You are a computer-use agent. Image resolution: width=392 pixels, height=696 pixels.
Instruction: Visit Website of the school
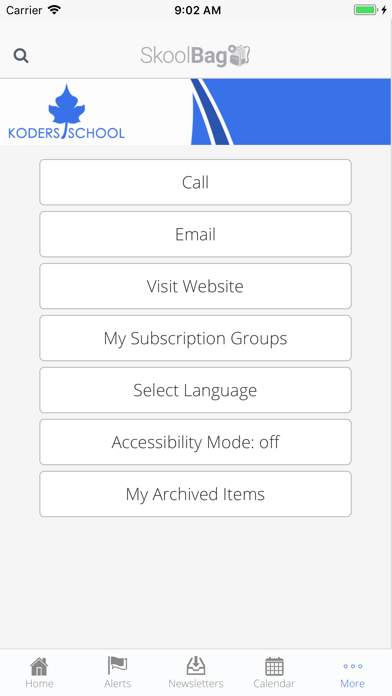195,286
